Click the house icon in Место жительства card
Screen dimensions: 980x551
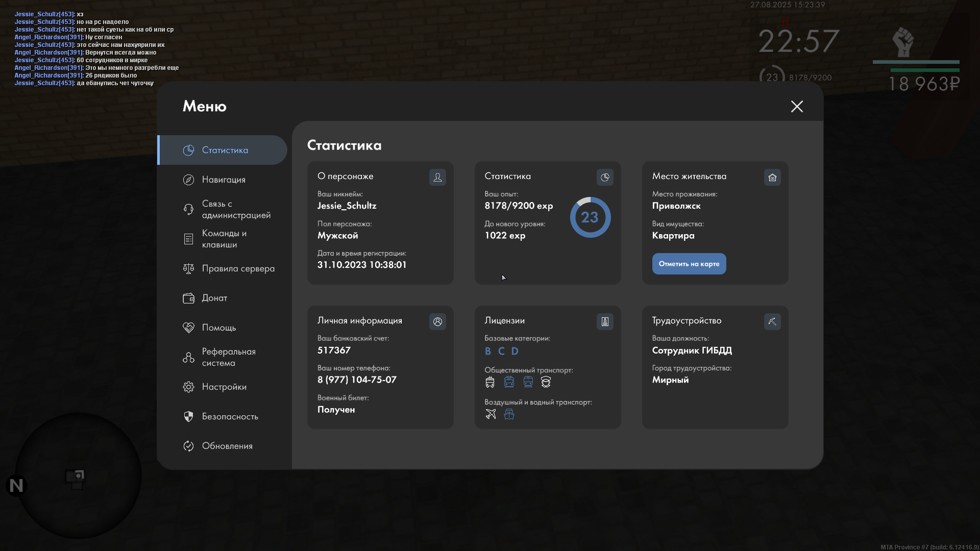[x=772, y=177]
